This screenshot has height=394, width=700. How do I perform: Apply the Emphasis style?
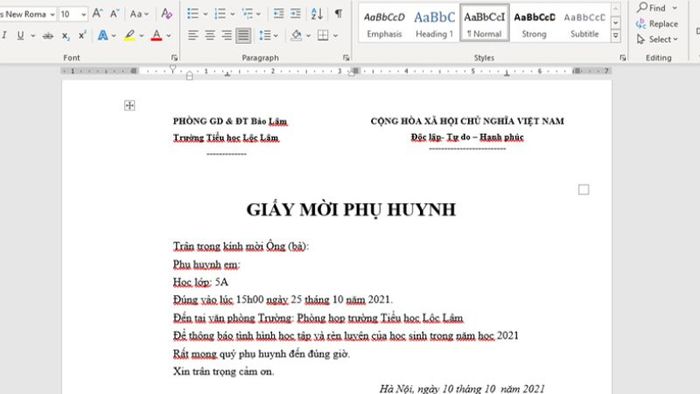tap(384, 24)
